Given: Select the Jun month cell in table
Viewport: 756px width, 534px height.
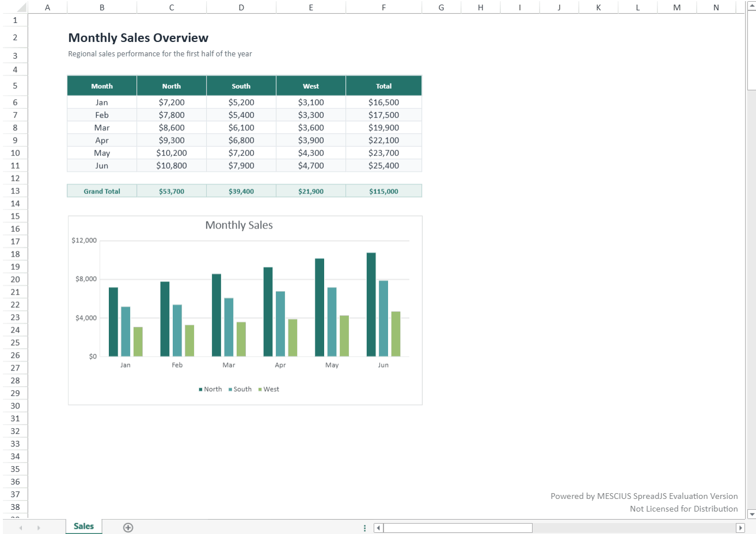Looking at the screenshot, I should pos(102,166).
